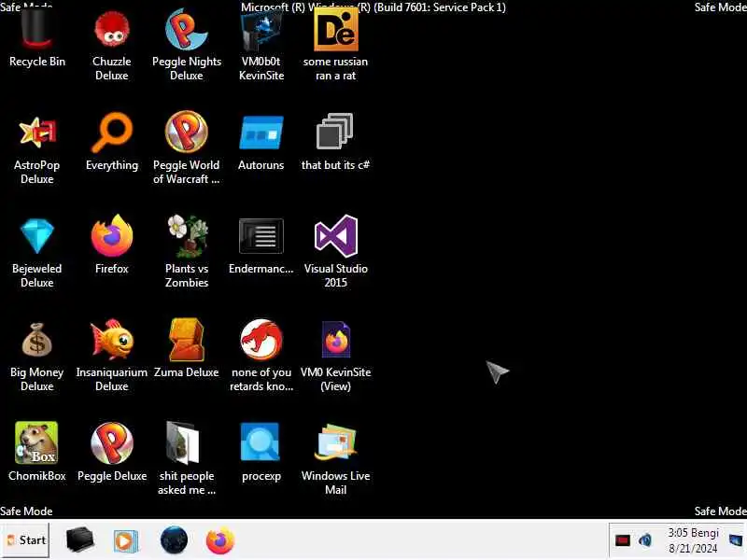The width and height of the screenshot is (747, 560).
Task: Launch Windows Live Mail
Action: (x=336, y=441)
